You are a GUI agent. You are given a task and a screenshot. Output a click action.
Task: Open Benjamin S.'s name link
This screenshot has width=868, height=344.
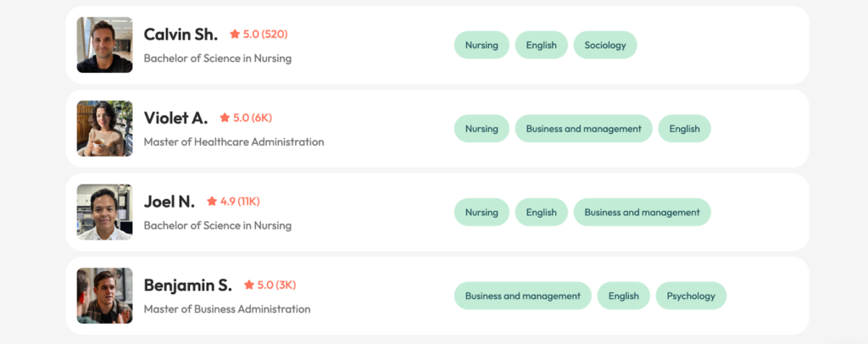click(x=187, y=285)
